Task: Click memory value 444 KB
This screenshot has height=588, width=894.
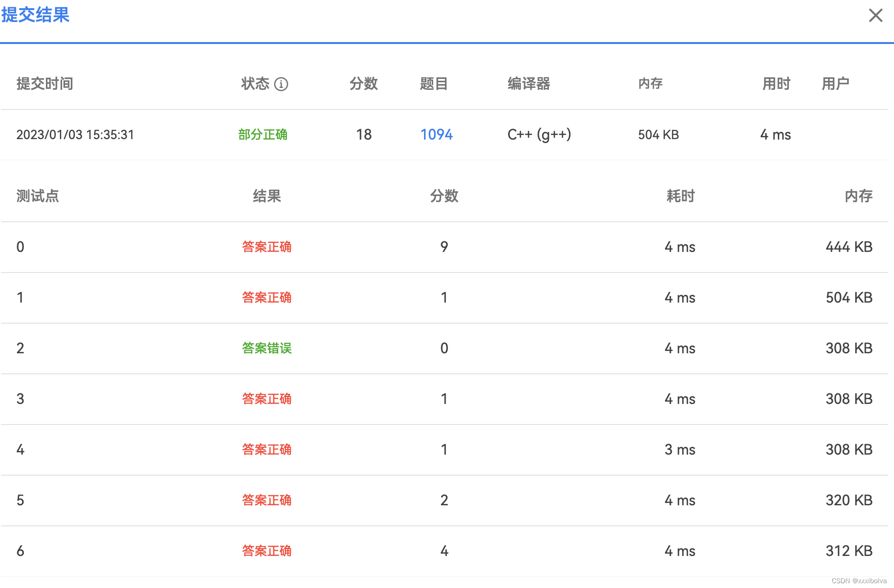Action: tap(849, 247)
